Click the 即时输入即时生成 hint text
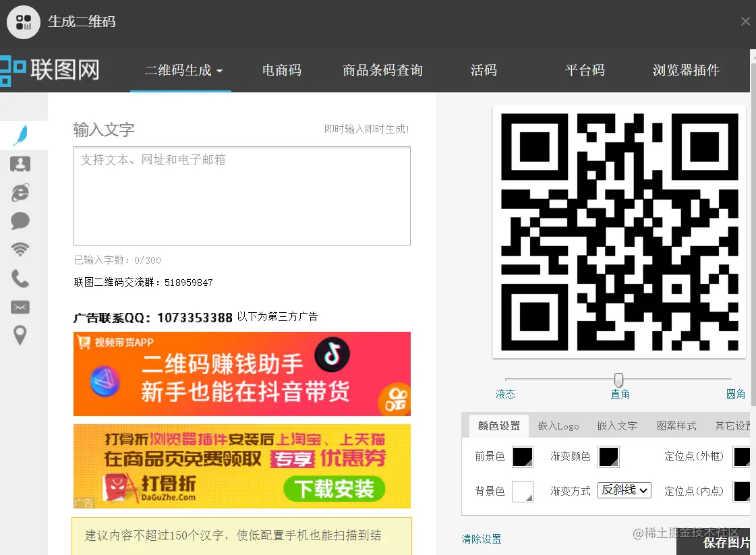This screenshot has height=555, width=756. click(366, 129)
